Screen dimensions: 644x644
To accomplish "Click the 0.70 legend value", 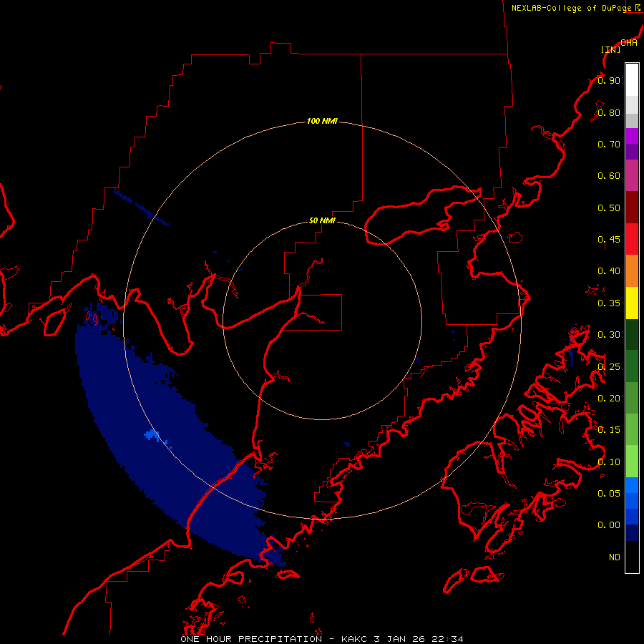I will point(609,144).
